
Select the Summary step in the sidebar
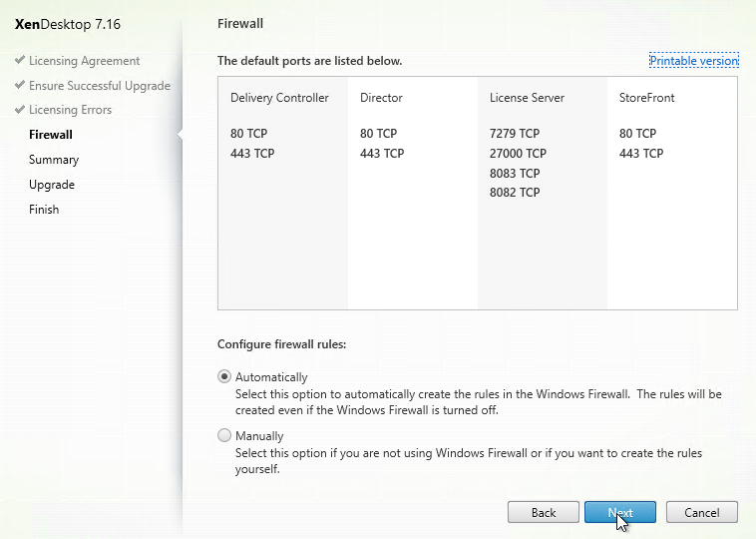click(54, 160)
